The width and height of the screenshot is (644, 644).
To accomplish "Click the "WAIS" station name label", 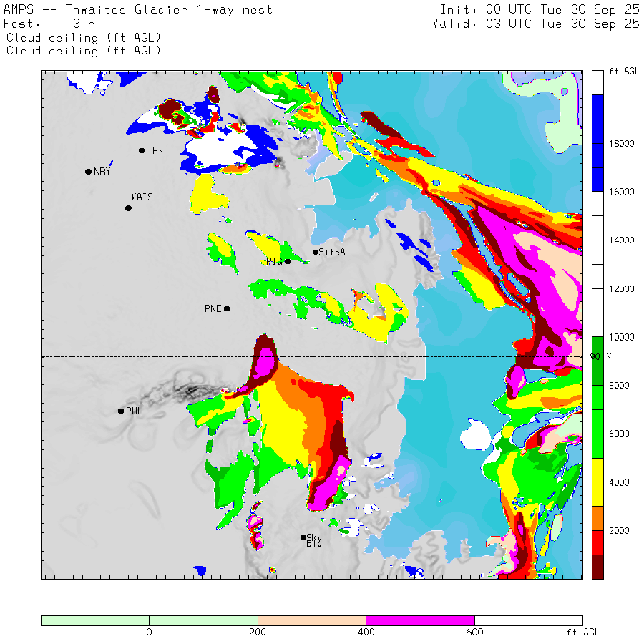I will 142,197.
